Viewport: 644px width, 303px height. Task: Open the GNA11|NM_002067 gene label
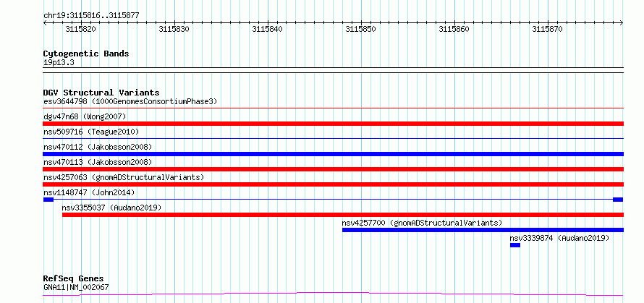click(x=76, y=287)
